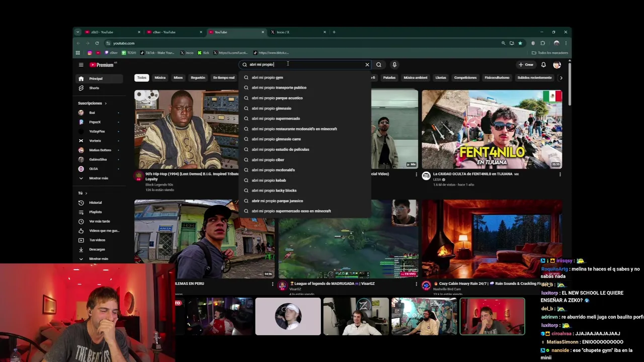The width and height of the screenshot is (644, 362).
Task: Open Todos los marcadores folder
Action: point(550,53)
